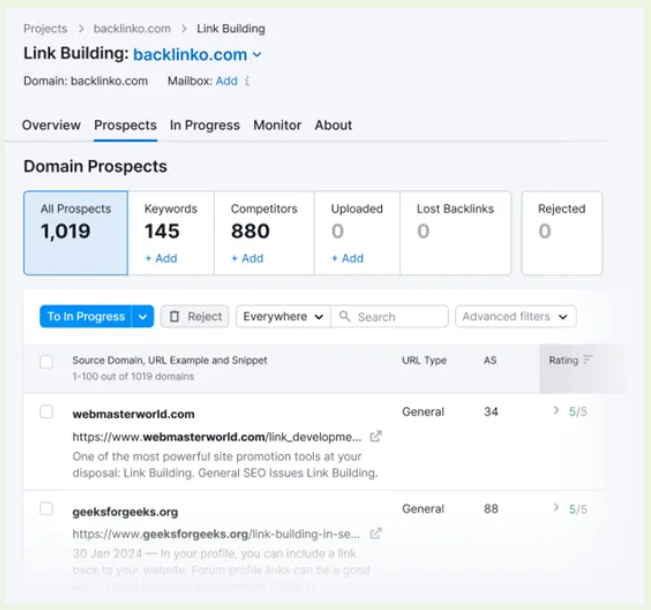Viewport: 651px width, 610px height.
Task: Click the AS column header
Action: pos(490,360)
